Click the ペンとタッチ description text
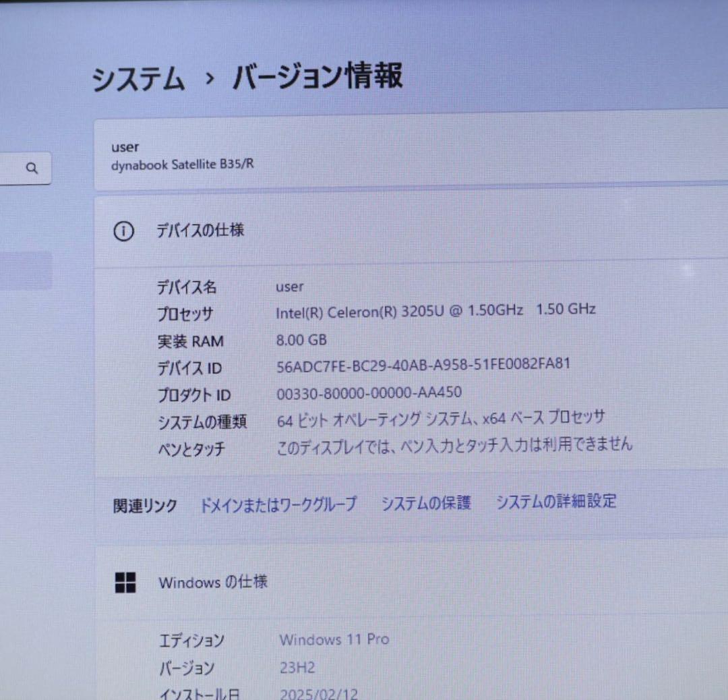The width and height of the screenshot is (728, 700). tap(454, 444)
